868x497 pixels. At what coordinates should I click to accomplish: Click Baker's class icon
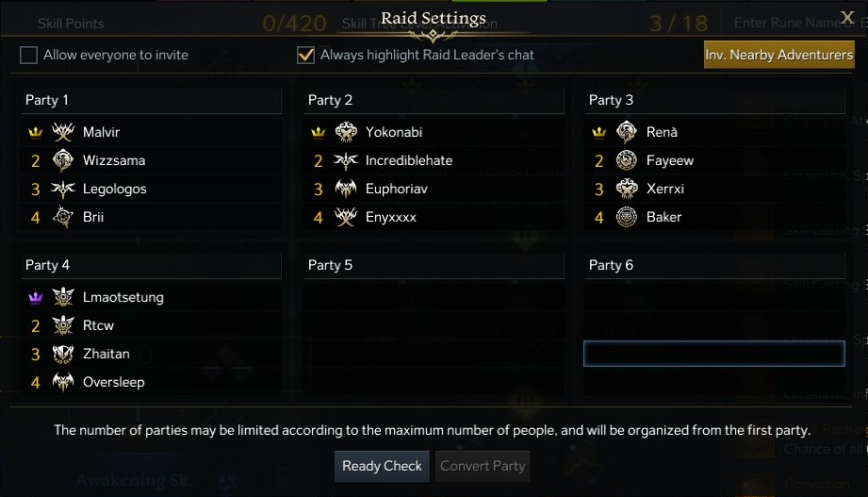click(x=627, y=217)
